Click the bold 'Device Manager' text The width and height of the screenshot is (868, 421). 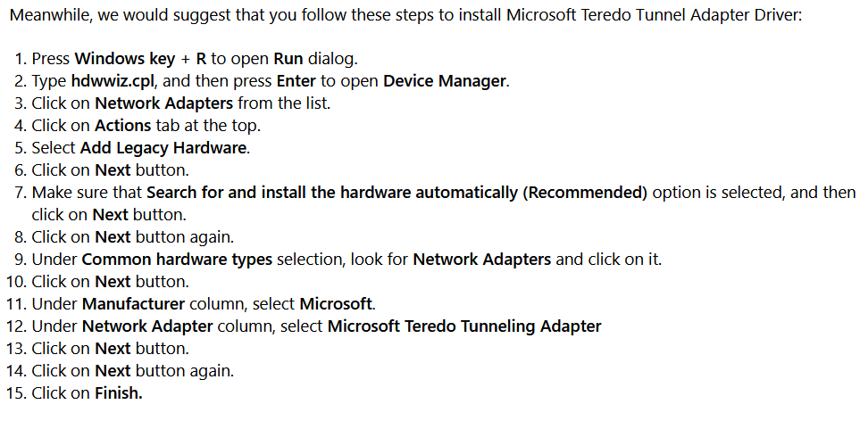click(x=444, y=81)
